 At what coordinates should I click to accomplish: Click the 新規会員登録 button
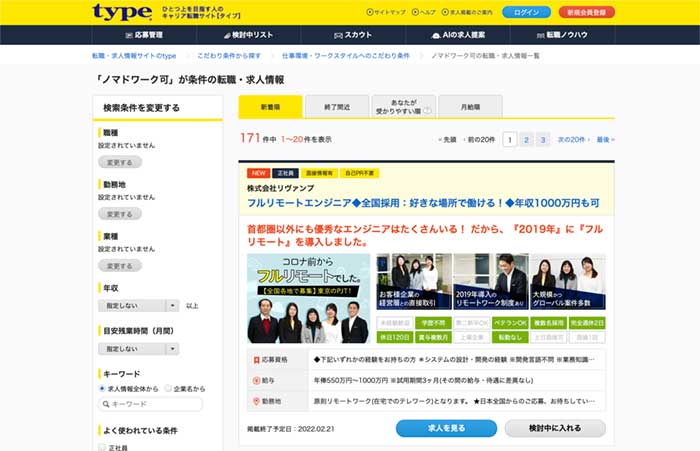click(587, 12)
